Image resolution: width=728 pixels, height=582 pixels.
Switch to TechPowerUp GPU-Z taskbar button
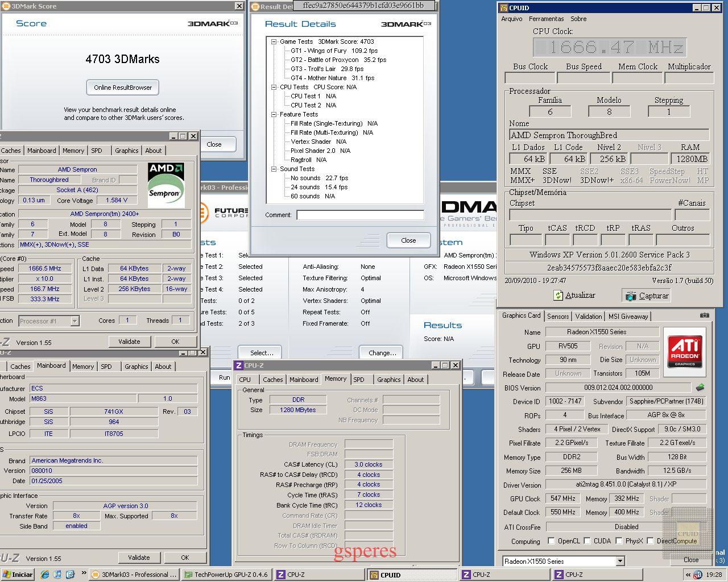coord(226,575)
